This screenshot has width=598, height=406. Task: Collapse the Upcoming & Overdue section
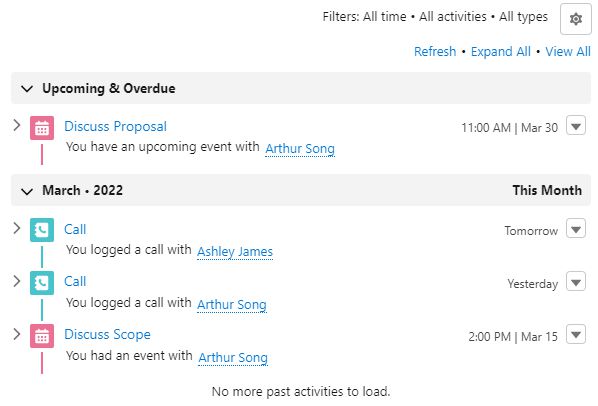(x=27, y=89)
